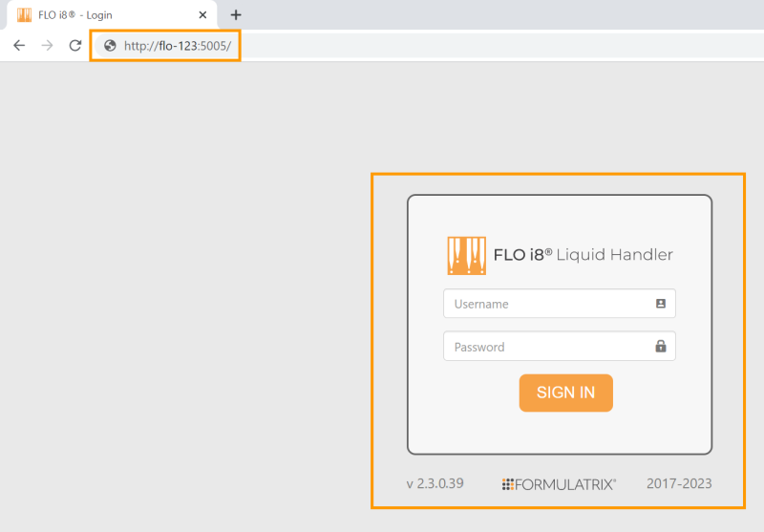Screen dimensions: 764x532
Task: Click the FLO i8 tab favicon
Action: [25, 15]
